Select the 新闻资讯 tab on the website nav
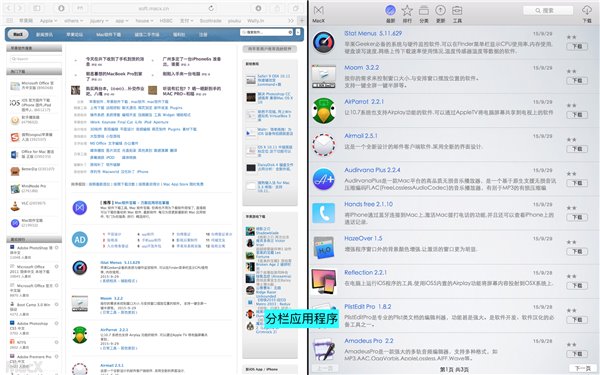Viewport: 600px width, 375px height. tap(44, 34)
